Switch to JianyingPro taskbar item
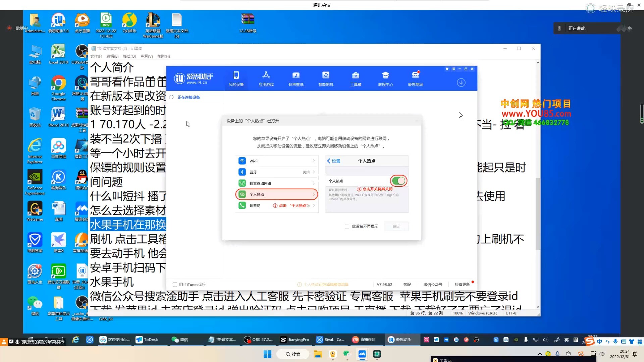Image resolution: width=644 pixels, height=362 pixels. tap(294, 340)
